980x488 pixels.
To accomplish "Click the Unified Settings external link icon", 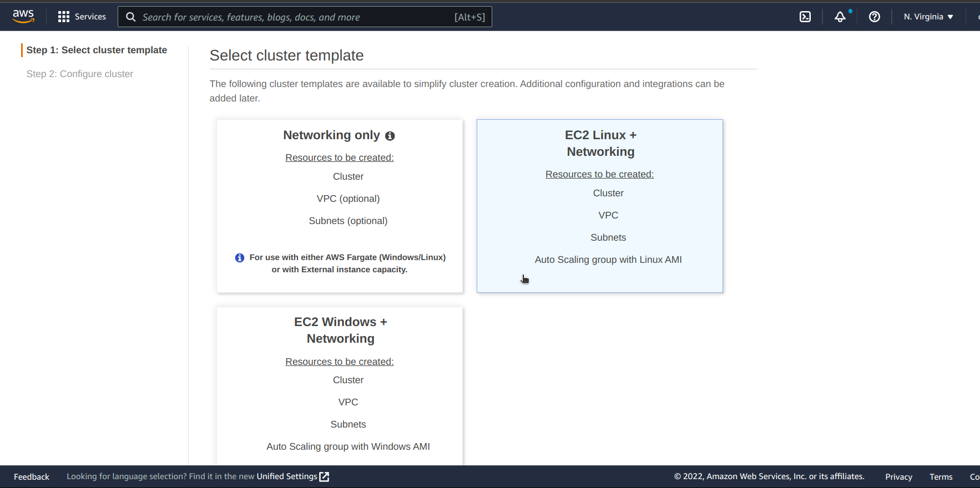I will click(325, 477).
